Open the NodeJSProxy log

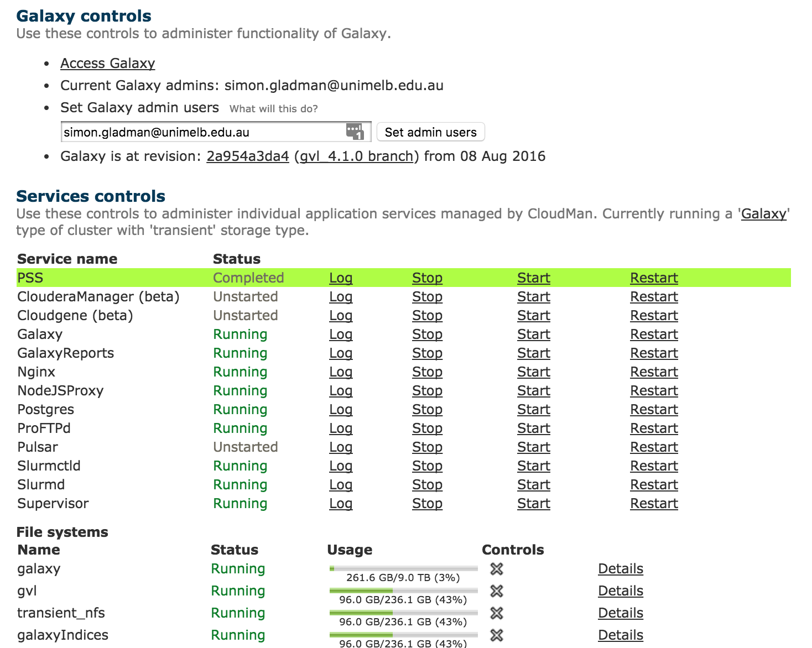pos(341,391)
